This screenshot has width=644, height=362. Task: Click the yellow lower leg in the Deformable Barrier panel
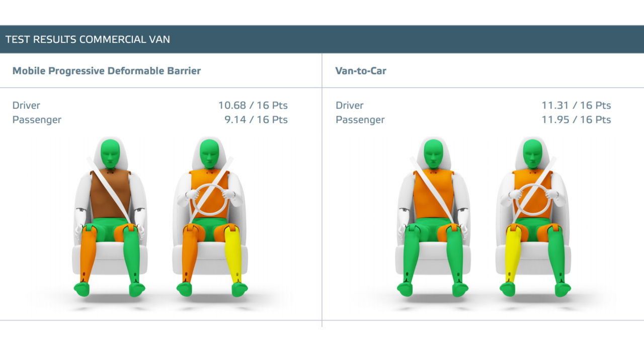coord(233,254)
